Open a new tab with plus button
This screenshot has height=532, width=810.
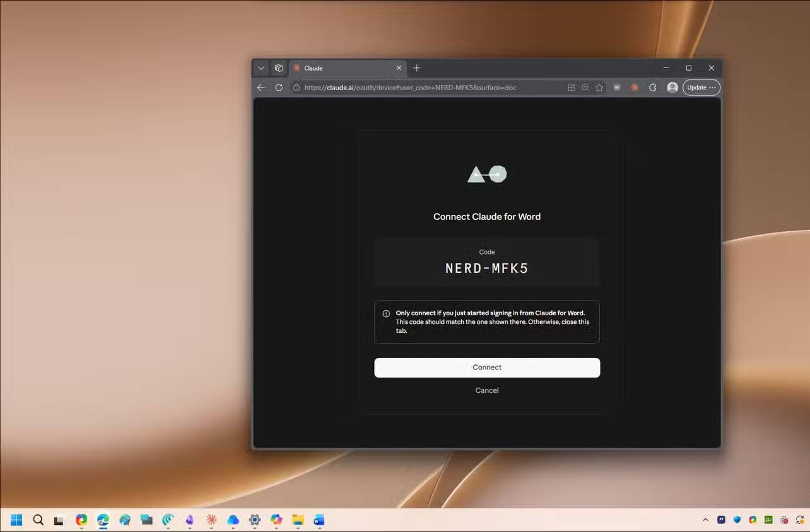(x=416, y=68)
